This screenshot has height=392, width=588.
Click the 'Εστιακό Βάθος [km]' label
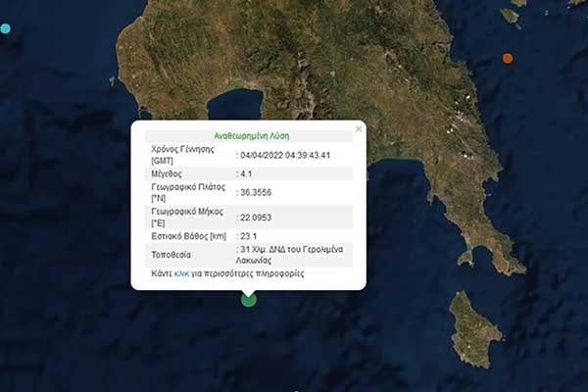[x=188, y=236]
